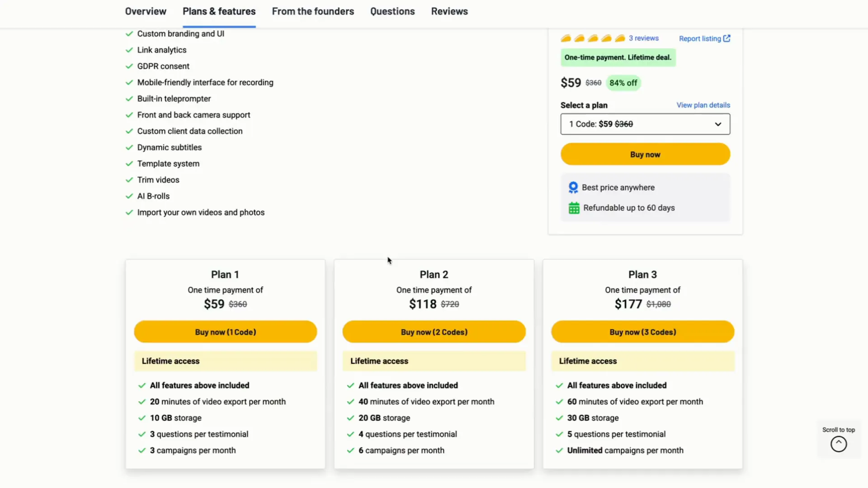Open the 3 reviews link
This screenshot has height=488, width=868.
[x=643, y=38]
